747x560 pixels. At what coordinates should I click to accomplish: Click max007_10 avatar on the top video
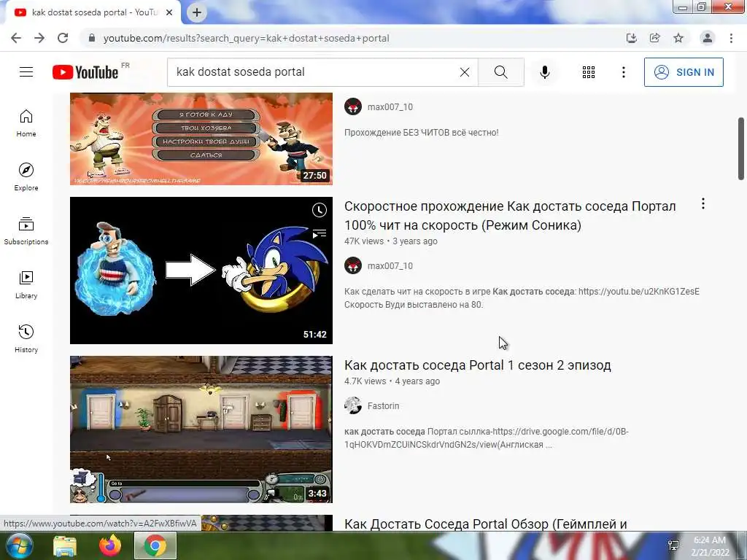click(353, 106)
